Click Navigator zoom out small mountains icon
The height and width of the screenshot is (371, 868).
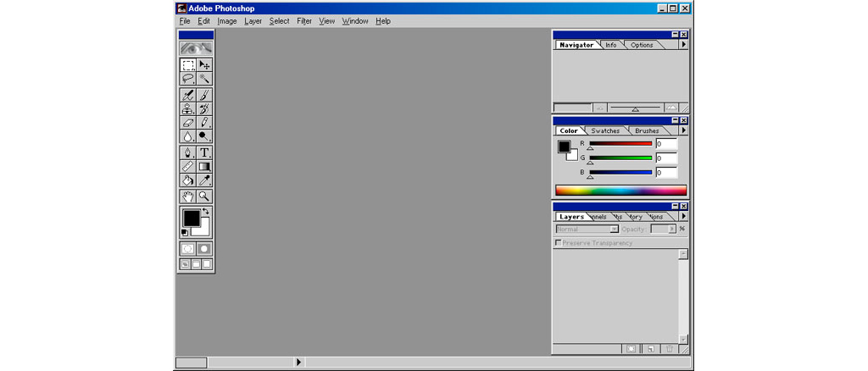tap(600, 108)
